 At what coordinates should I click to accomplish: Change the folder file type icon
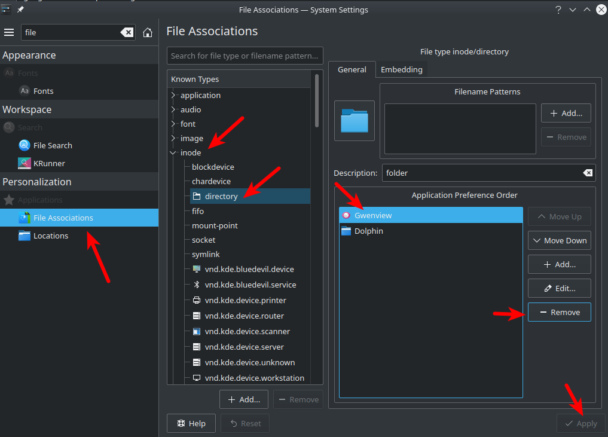tap(354, 121)
